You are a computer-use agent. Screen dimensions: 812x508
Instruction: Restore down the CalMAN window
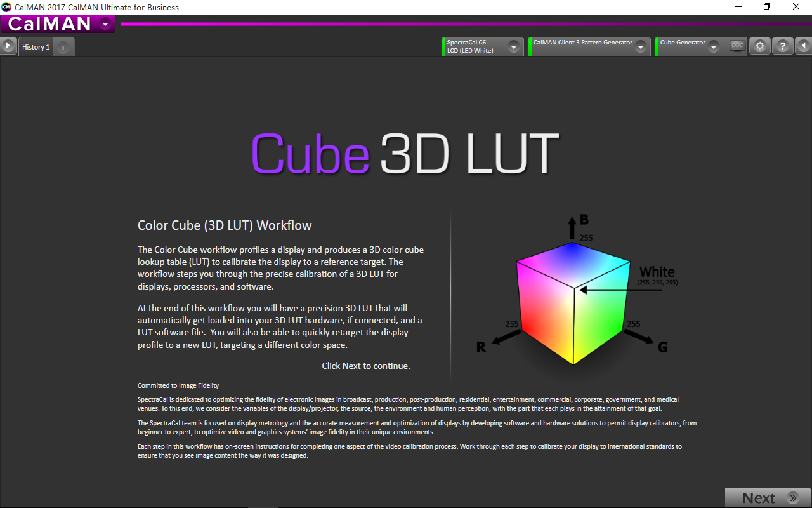pyautogui.click(x=767, y=7)
